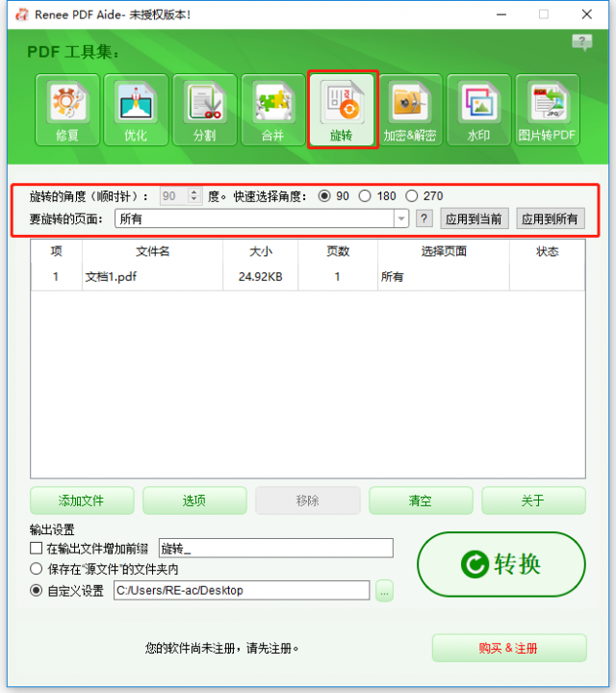Click the output path field C:/Users/RE-ac/Desktop

coord(242,590)
